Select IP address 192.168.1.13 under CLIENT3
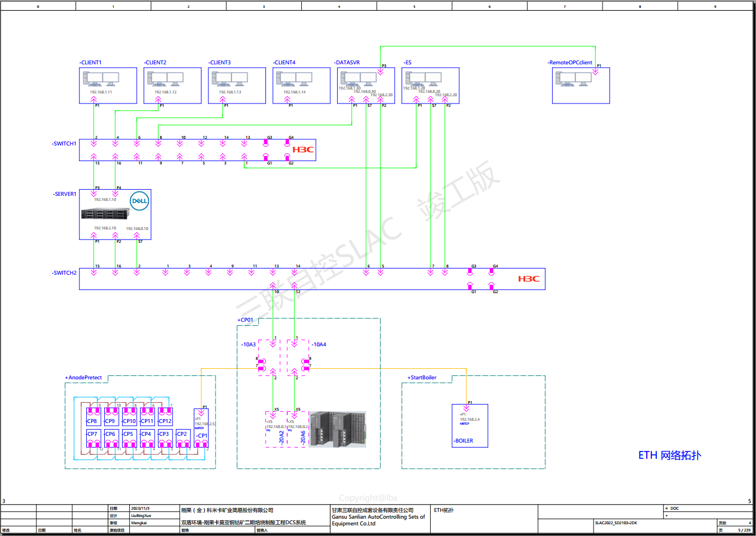 pos(230,92)
